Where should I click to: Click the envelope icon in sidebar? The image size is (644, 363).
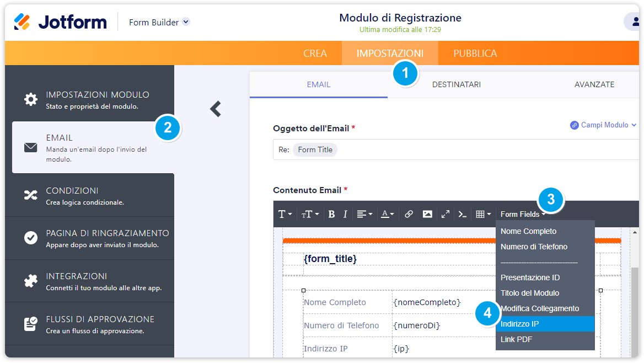tap(31, 147)
